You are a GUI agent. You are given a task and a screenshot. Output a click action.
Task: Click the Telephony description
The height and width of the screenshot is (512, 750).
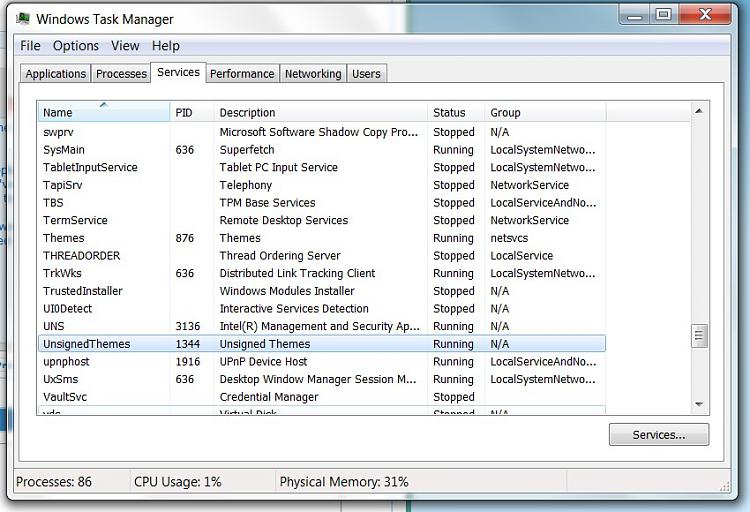[x=246, y=185]
